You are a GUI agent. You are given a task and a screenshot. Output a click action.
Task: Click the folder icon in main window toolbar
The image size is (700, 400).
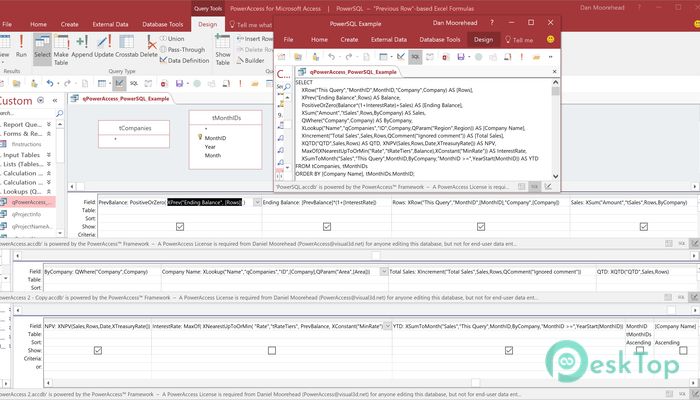click(17, 83)
